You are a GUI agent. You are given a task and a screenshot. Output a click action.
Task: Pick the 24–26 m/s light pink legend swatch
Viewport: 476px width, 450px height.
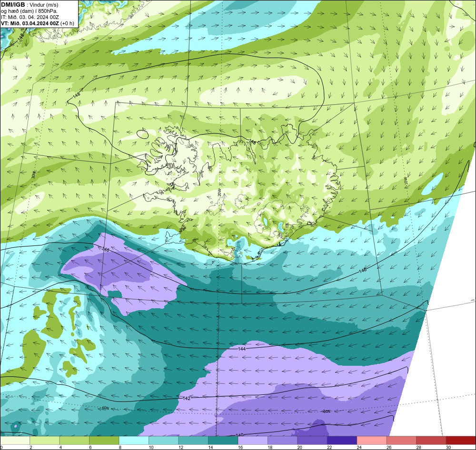coord(372,440)
